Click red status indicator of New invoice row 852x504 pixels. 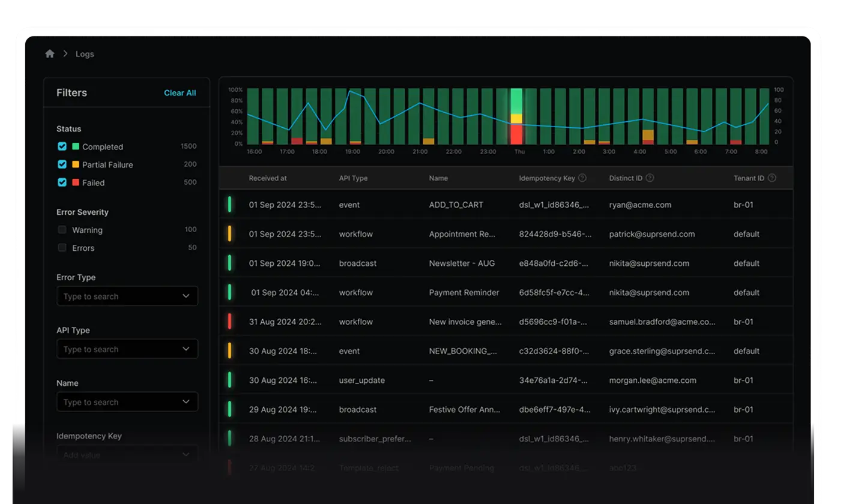[229, 322]
